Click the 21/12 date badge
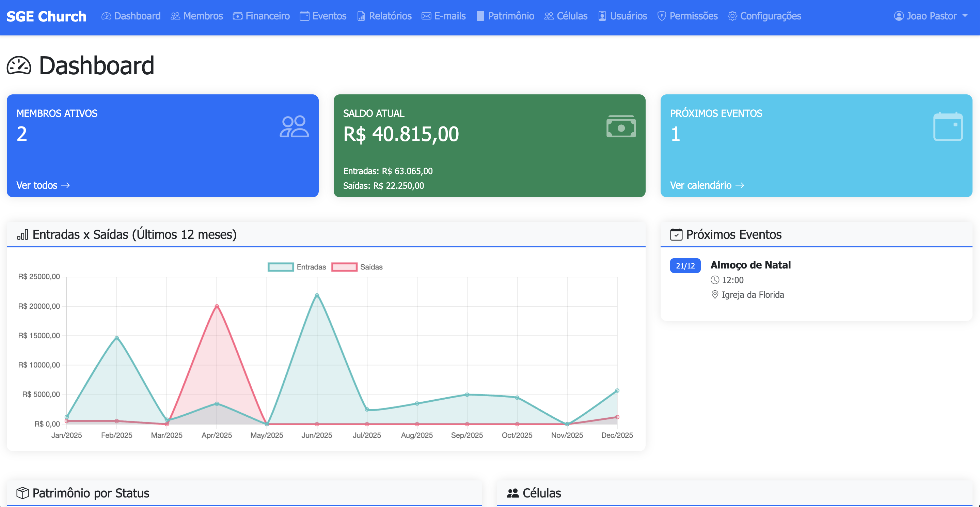This screenshot has height=507, width=980. [x=685, y=266]
